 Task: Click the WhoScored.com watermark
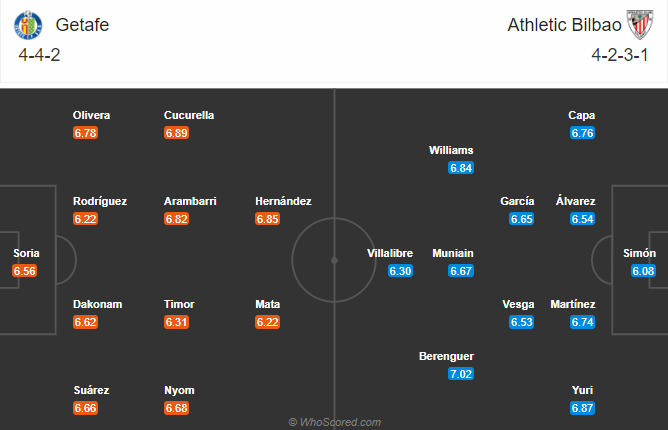pos(335,422)
